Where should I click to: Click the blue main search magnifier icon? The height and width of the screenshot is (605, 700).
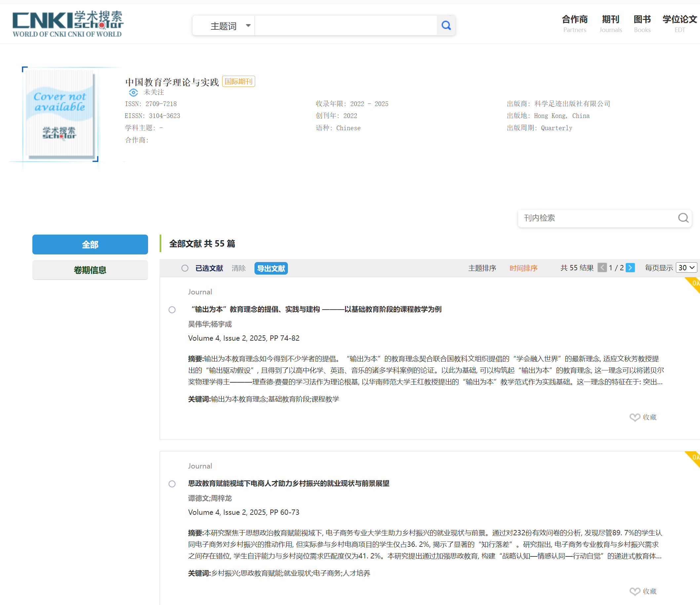pyautogui.click(x=446, y=25)
